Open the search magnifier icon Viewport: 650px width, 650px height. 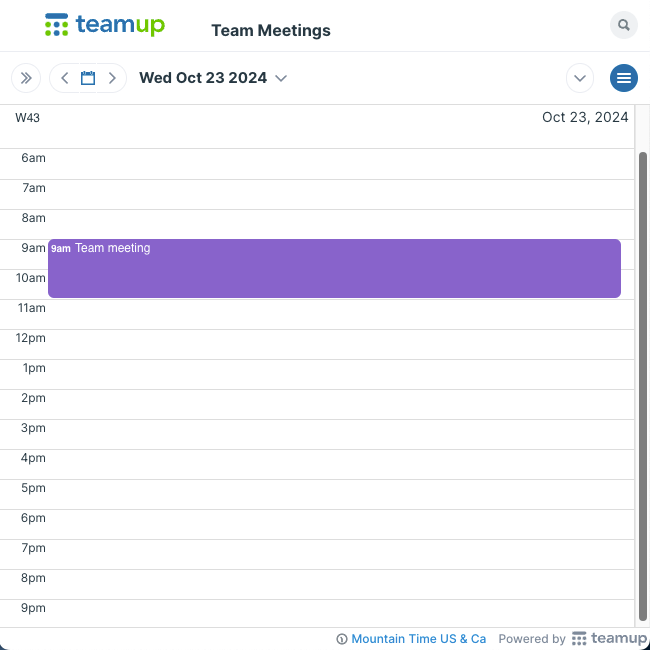coord(623,25)
